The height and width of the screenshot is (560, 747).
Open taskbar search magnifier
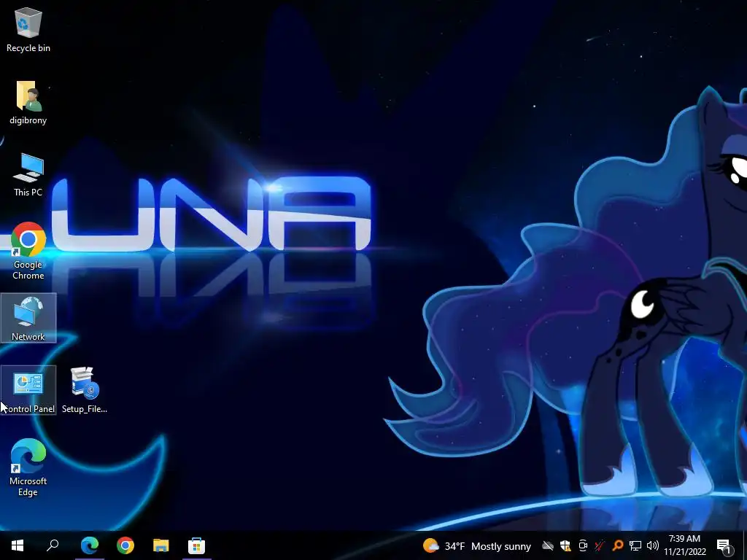[53, 545]
